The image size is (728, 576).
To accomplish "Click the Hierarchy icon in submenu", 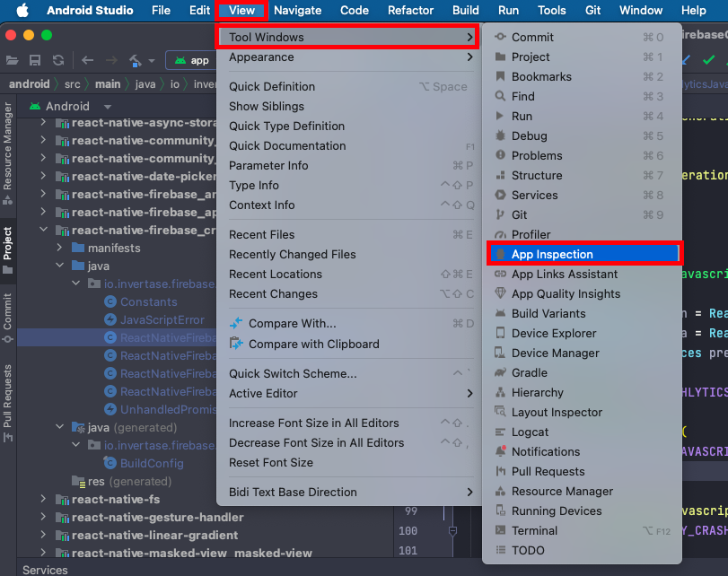I will 500,392.
